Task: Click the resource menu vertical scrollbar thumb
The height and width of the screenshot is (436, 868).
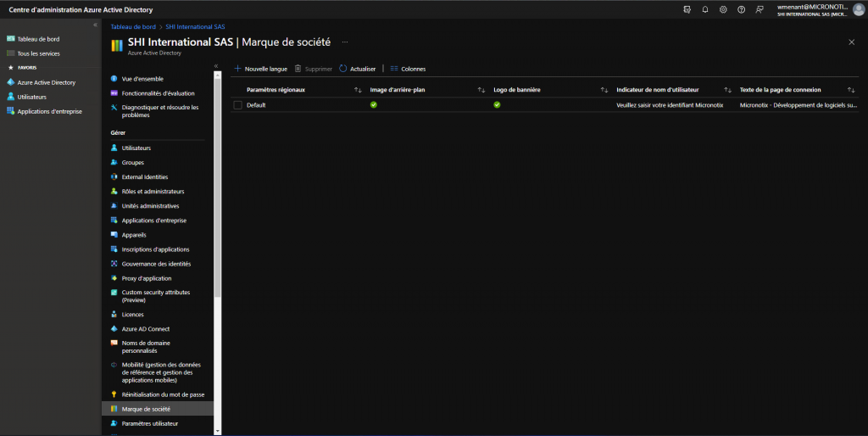Action: 218,188
